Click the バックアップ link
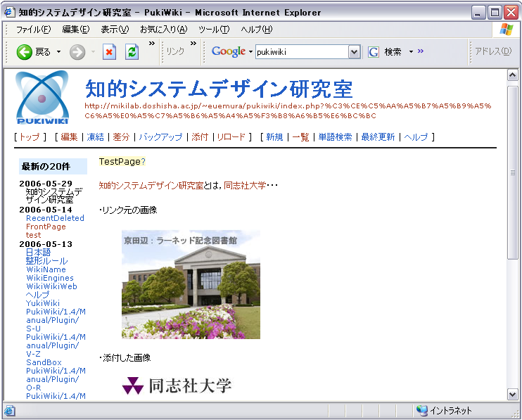Image resolution: width=522 pixels, height=420 pixels. pyautogui.click(x=160, y=136)
